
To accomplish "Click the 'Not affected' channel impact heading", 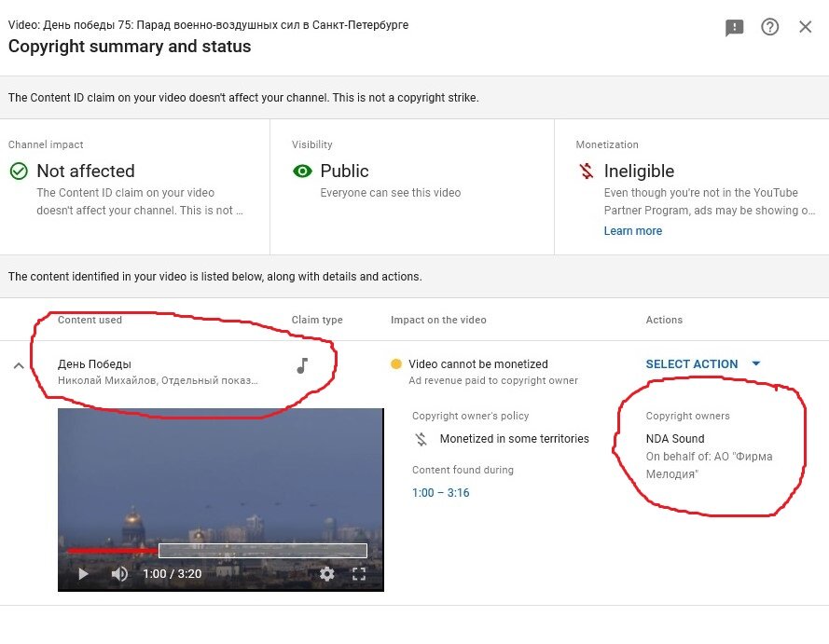I will [86, 171].
